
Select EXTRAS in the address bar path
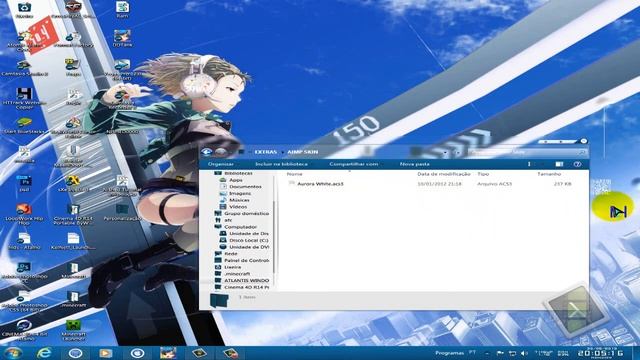tap(266, 152)
